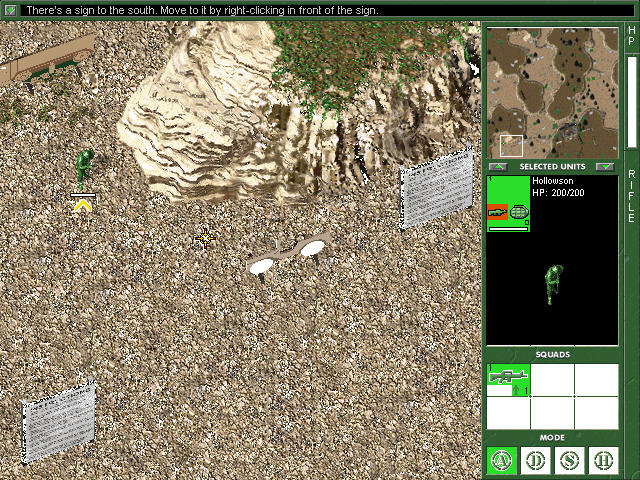Viewport: 640px width, 480px height.
Task: Click the sunglasses object on the ground
Action: click(x=289, y=257)
